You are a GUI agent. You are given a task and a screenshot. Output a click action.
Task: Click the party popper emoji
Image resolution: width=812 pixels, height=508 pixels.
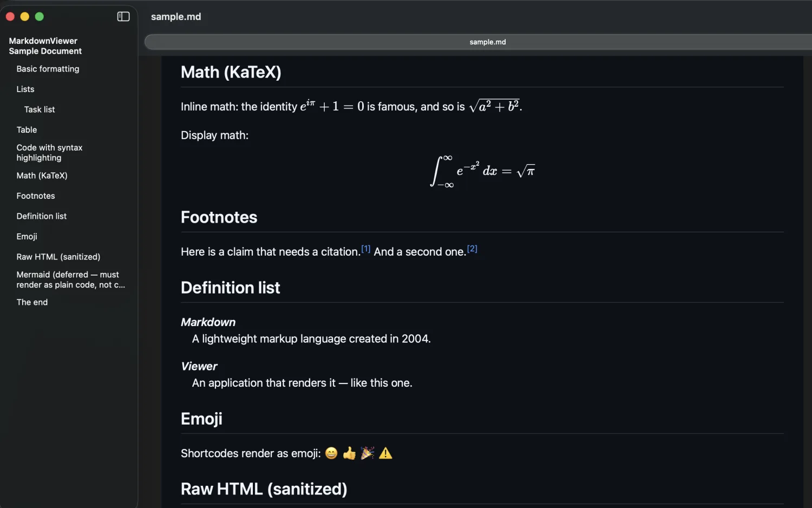(368, 453)
